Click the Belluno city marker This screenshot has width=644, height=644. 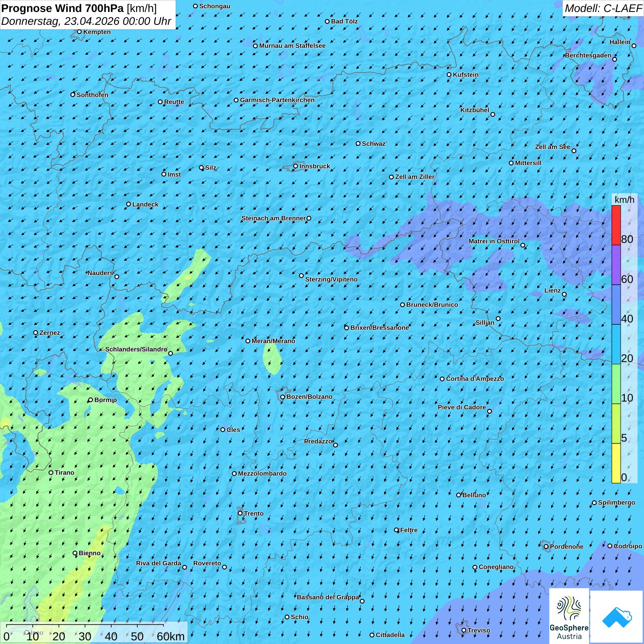pyautogui.click(x=459, y=495)
